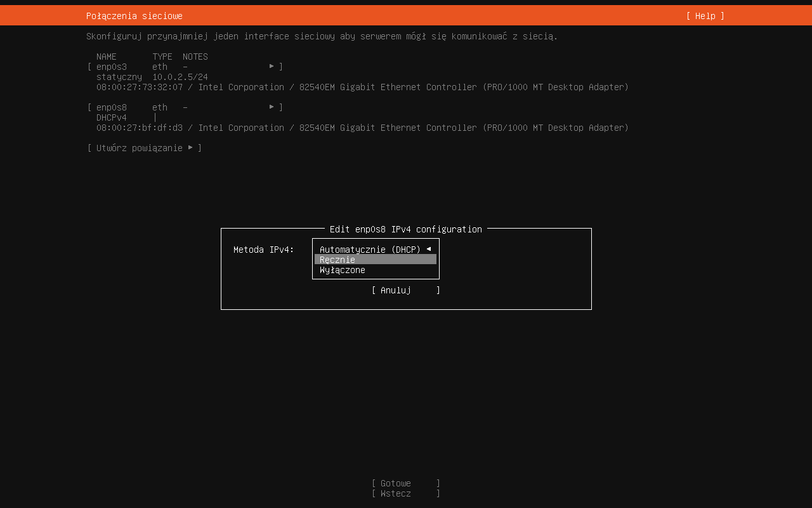
Task: Choose Ręcznie as the IPv4 method
Action: point(376,260)
